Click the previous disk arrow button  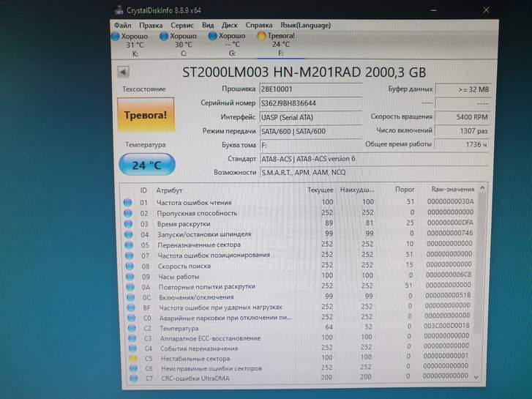[123, 72]
